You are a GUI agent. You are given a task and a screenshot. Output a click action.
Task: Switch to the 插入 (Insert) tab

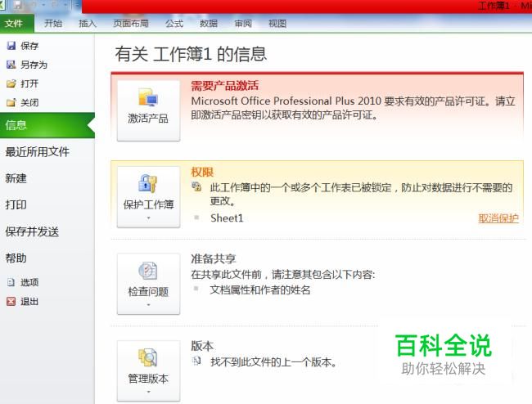tap(88, 24)
